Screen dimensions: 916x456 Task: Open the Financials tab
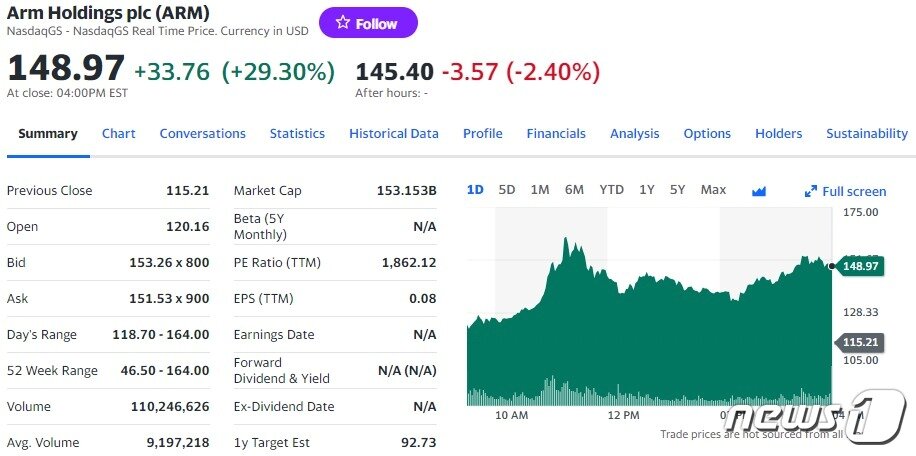tap(556, 134)
